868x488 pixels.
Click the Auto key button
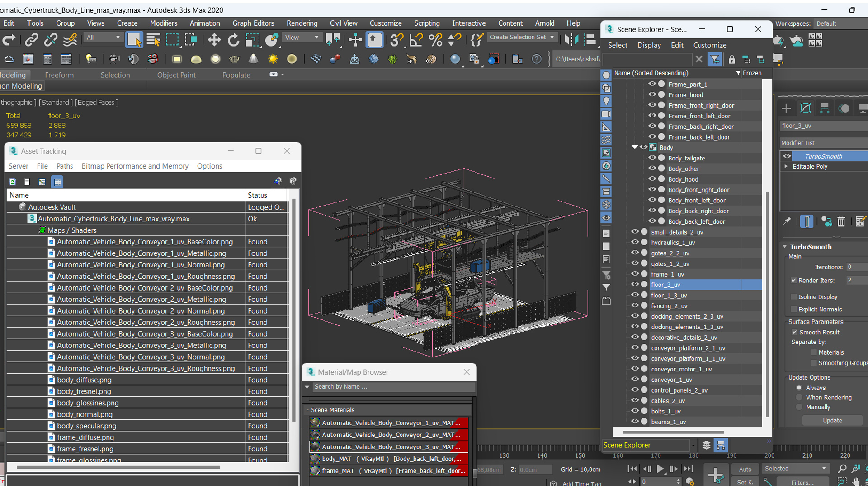click(745, 469)
